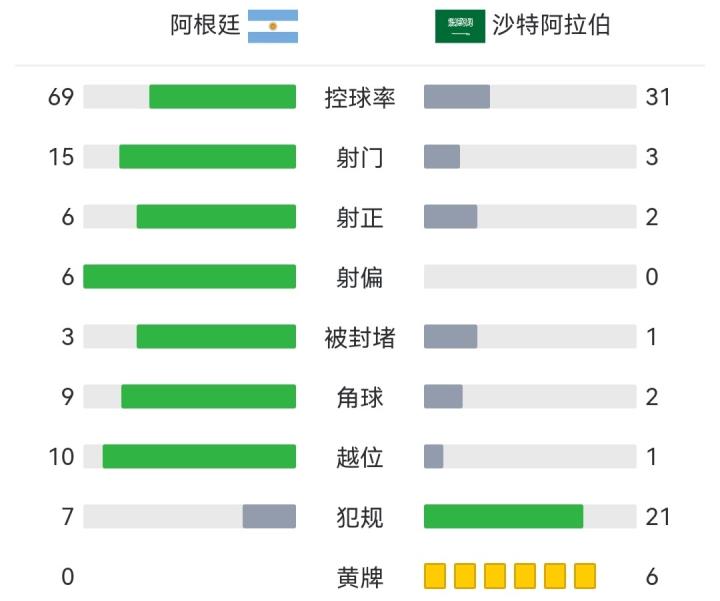Click Argentina's gray fouls bar
Image resolution: width=720 pixels, height=601 pixels.
pyautogui.click(x=269, y=517)
